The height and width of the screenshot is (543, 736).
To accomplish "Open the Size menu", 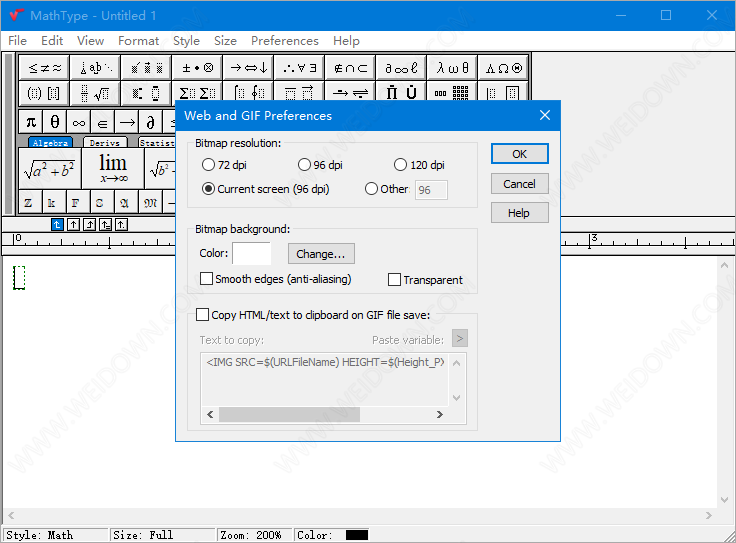I will click(x=225, y=41).
